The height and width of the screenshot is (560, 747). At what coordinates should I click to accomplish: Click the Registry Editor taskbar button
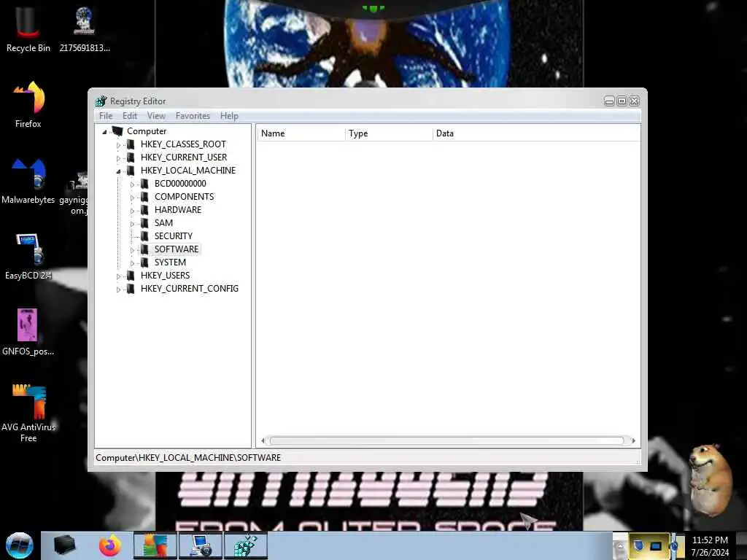click(x=245, y=545)
